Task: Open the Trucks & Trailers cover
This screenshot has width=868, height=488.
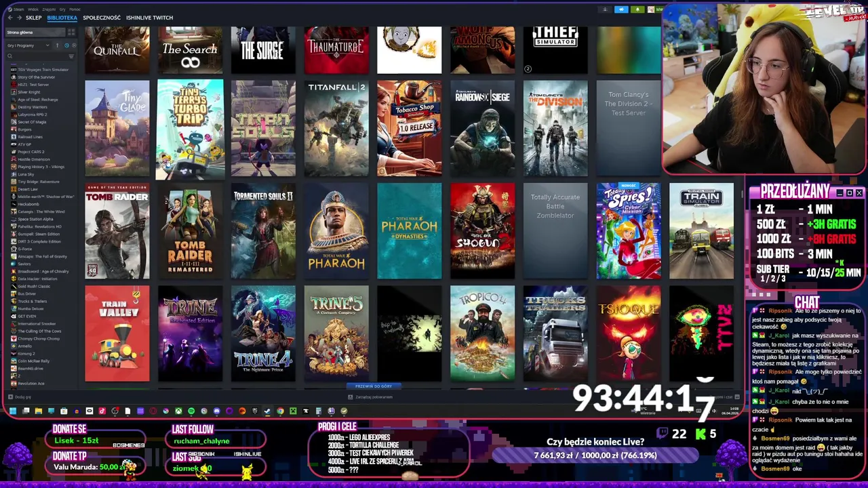Action: [555, 333]
